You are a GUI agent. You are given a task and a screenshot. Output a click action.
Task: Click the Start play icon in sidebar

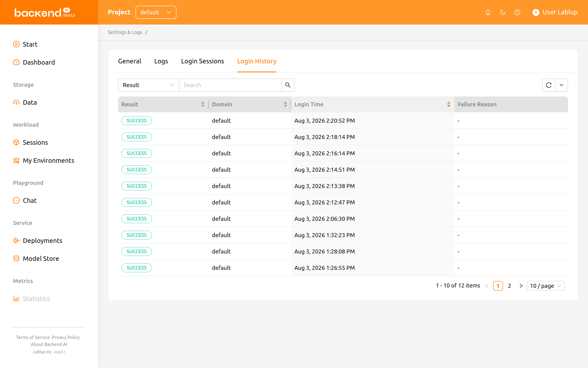[x=16, y=44]
